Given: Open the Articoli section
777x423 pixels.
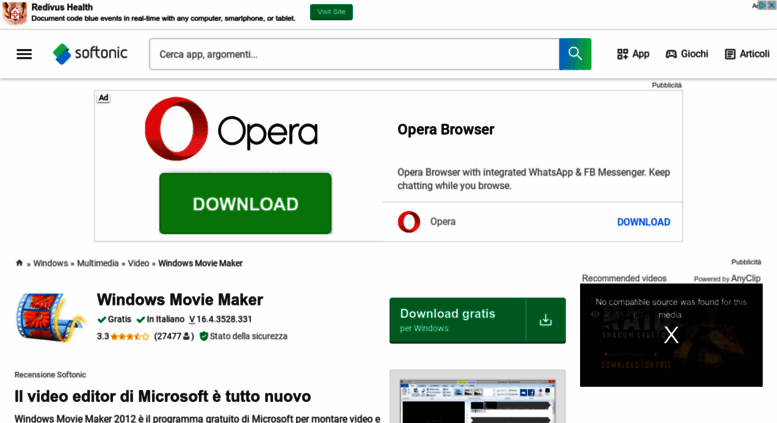Looking at the screenshot, I should tap(747, 54).
